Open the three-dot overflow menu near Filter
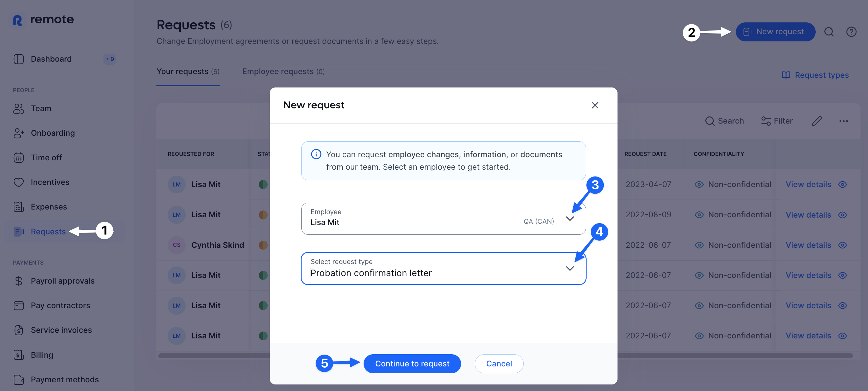 click(x=844, y=121)
